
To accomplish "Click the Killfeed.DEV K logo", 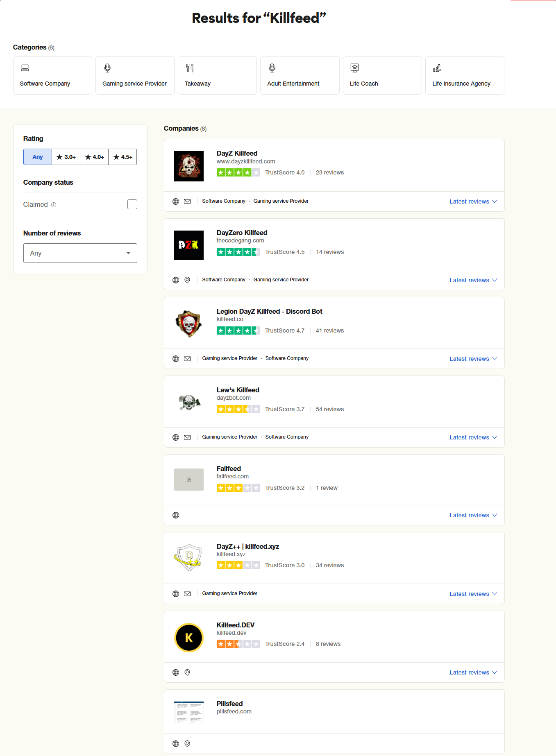I will click(x=189, y=638).
